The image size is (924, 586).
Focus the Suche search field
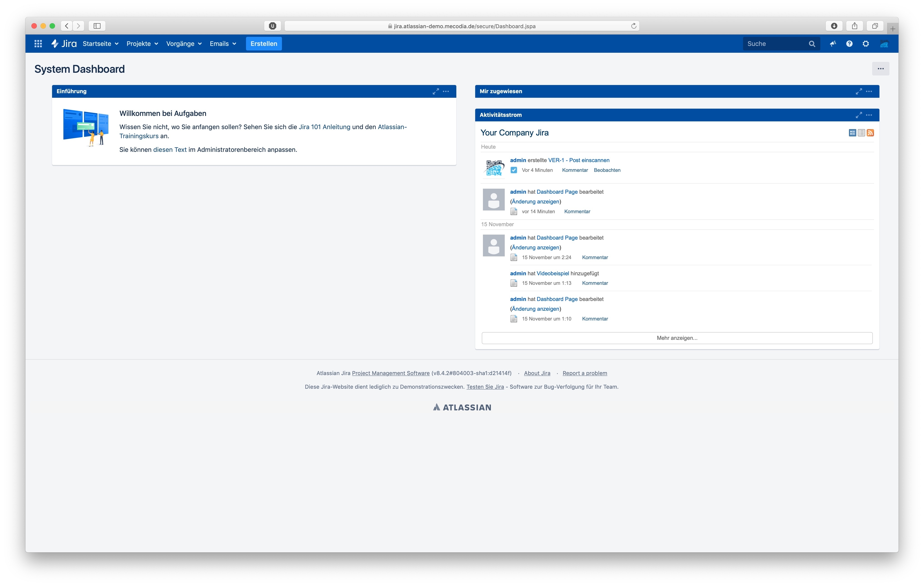(x=775, y=44)
